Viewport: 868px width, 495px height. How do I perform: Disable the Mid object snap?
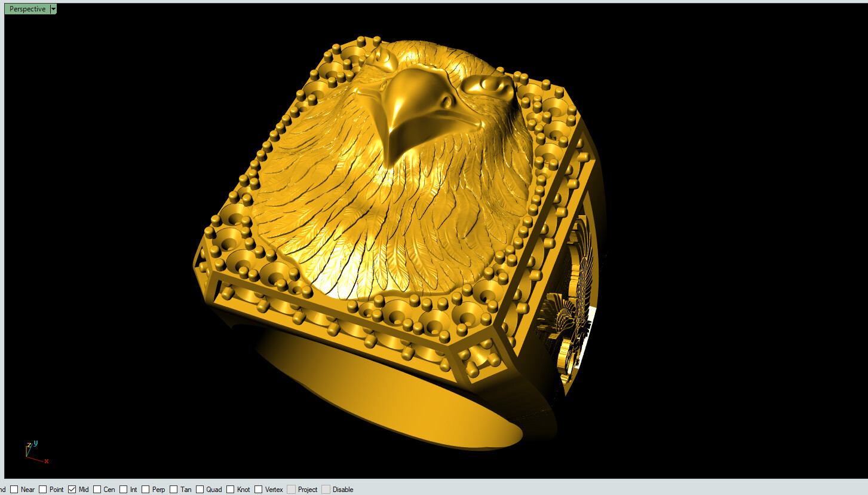click(72, 489)
